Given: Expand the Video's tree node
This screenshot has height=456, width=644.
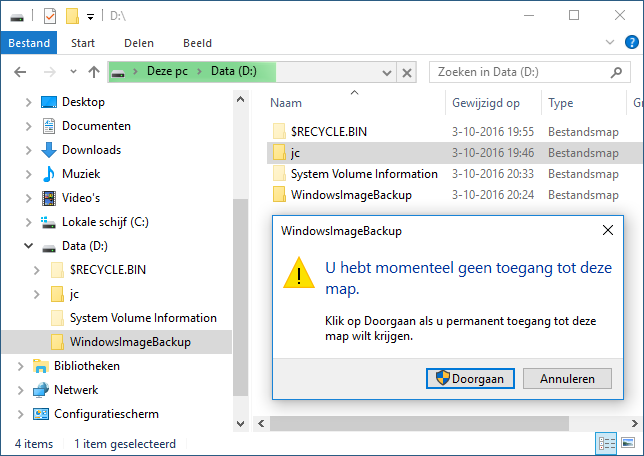Looking at the screenshot, I should (28, 198).
